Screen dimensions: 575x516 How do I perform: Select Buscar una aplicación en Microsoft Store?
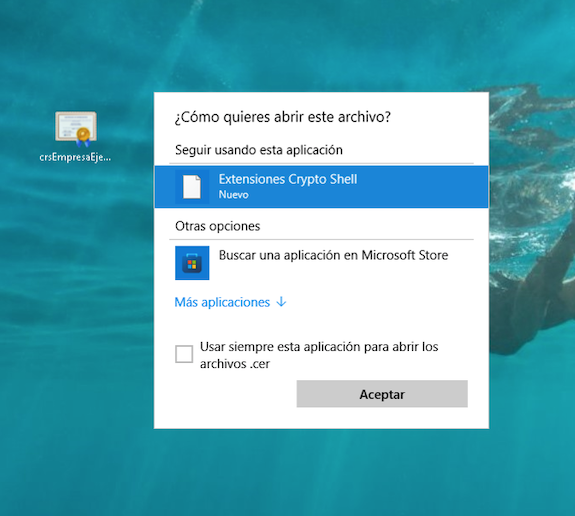(321, 263)
